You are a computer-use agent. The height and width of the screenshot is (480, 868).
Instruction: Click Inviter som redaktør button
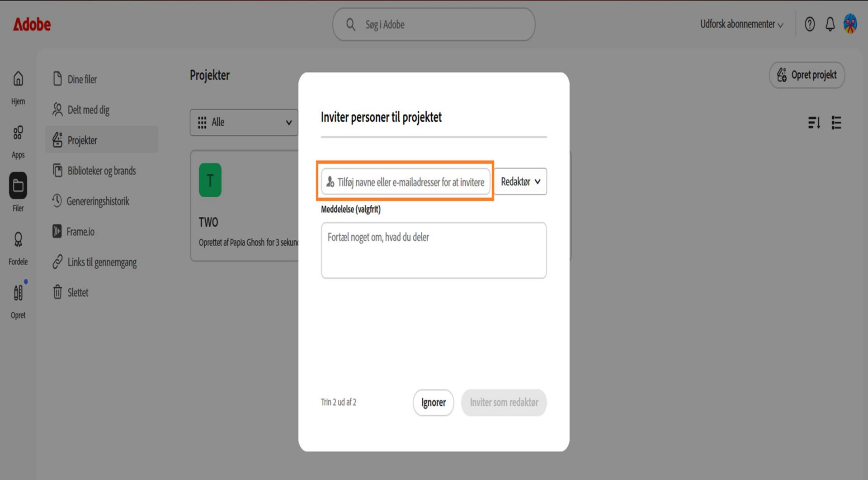[504, 403]
